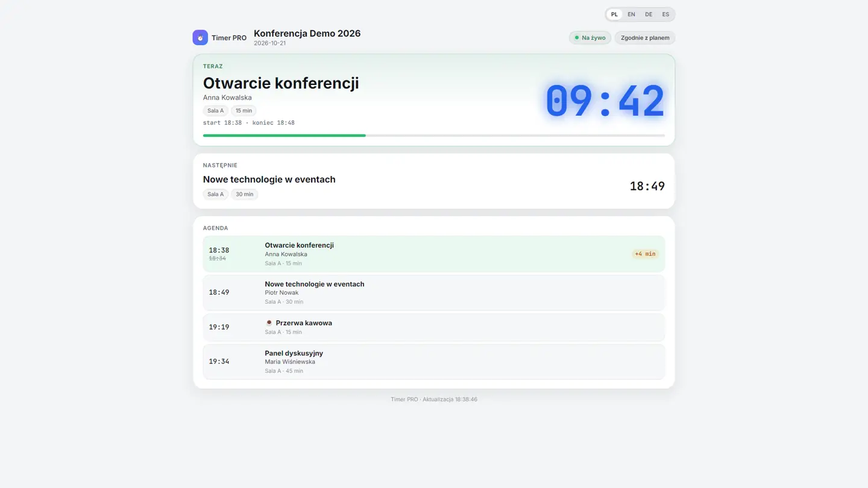
Task: Click the green live dot in the Na żywo badge
Action: 577,38
